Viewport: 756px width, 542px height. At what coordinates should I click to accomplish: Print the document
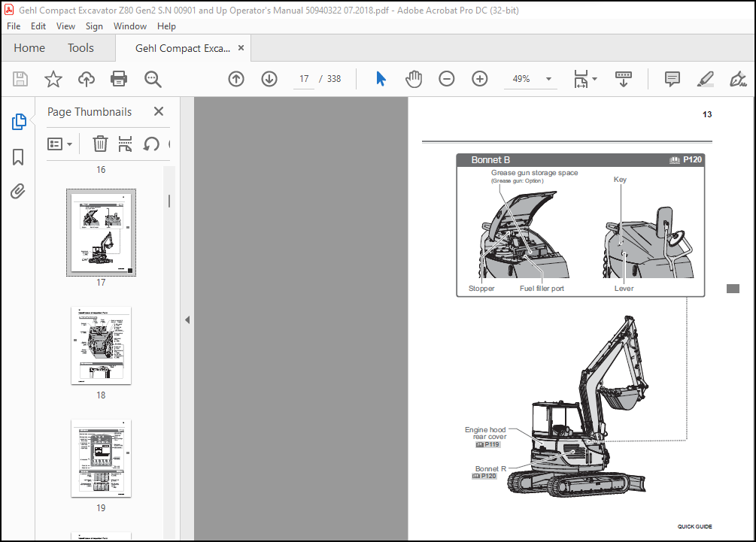(119, 79)
